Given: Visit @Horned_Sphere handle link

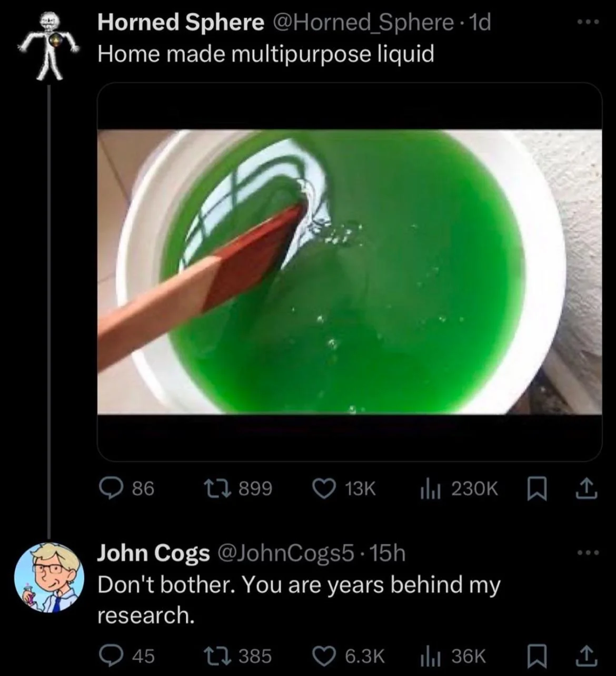Looking at the screenshot, I should [x=362, y=23].
